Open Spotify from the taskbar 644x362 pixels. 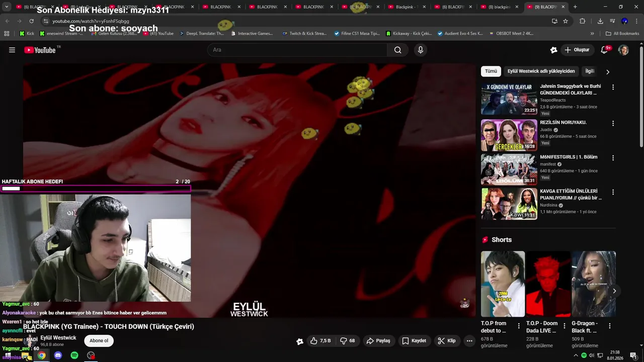[74, 355]
